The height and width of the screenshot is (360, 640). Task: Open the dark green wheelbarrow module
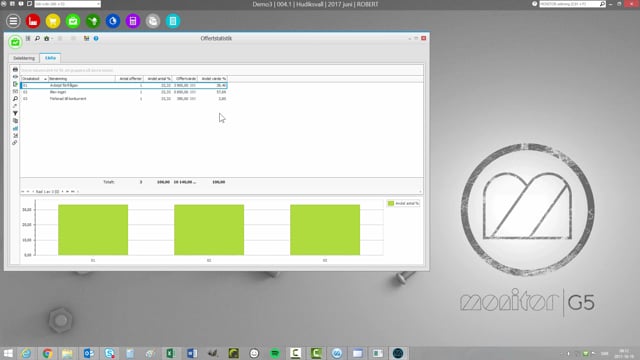(93, 21)
